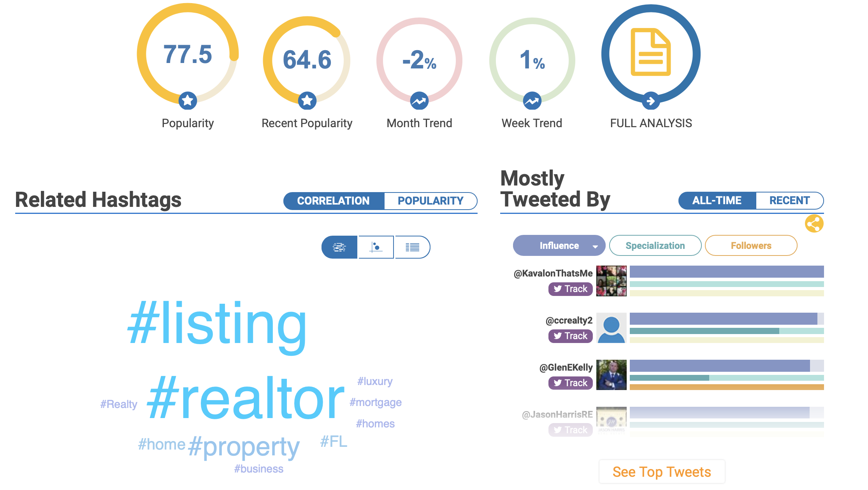Image resolution: width=868 pixels, height=490 pixels.
Task: Toggle to POPULARITY view for hashtags
Action: click(430, 199)
